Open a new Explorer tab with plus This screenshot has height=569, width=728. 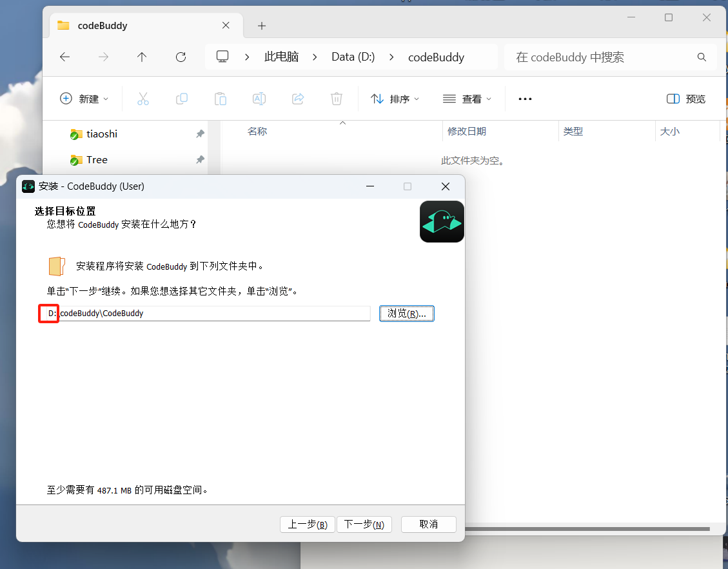tap(262, 26)
